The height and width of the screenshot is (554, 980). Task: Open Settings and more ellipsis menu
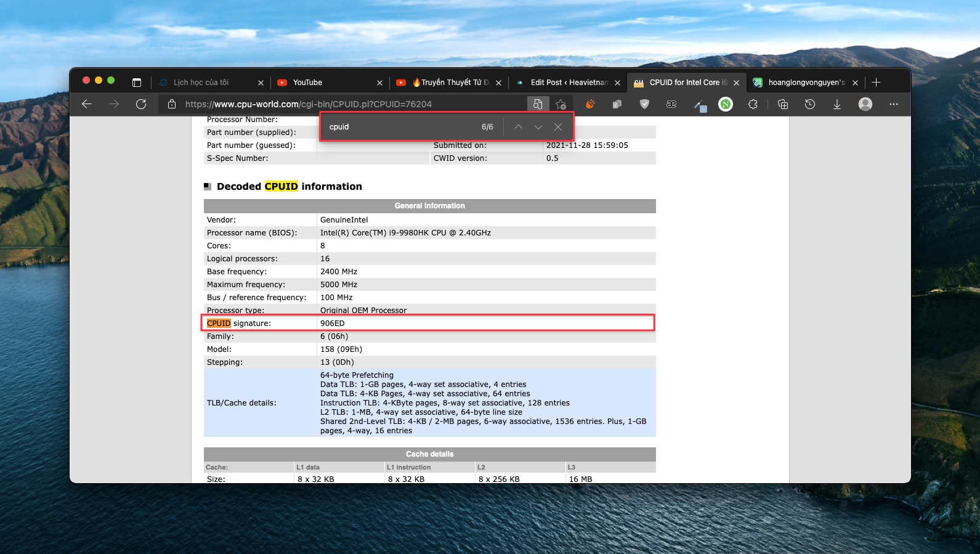pos(894,104)
